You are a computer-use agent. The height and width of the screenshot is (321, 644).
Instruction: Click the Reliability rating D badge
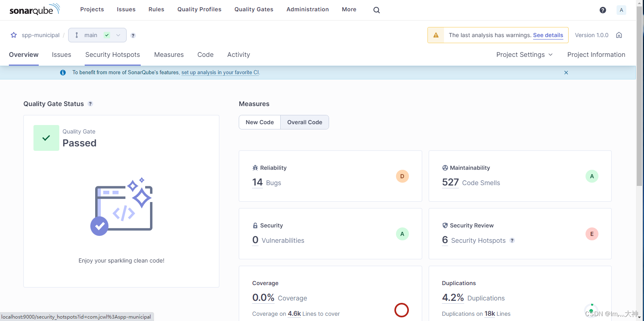(402, 176)
